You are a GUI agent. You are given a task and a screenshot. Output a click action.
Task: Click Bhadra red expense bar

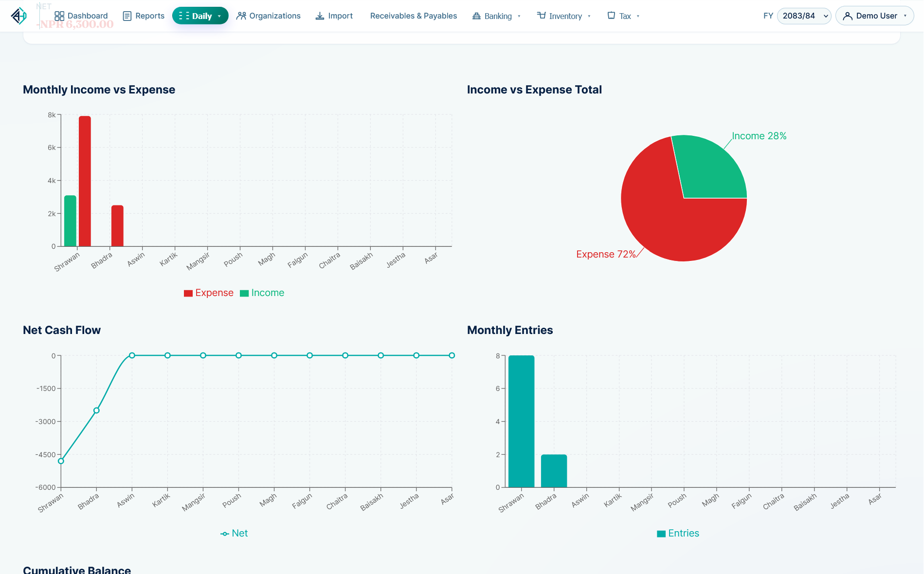117,226
